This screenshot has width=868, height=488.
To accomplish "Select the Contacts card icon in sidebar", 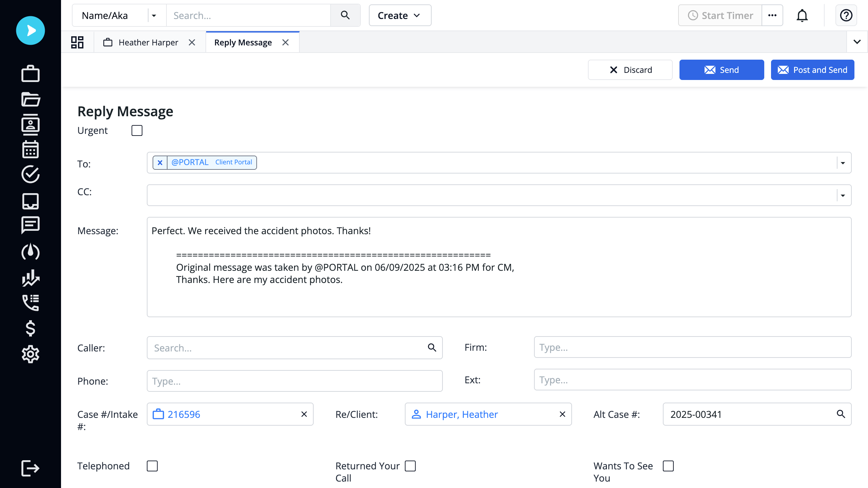I will tap(31, 124).
